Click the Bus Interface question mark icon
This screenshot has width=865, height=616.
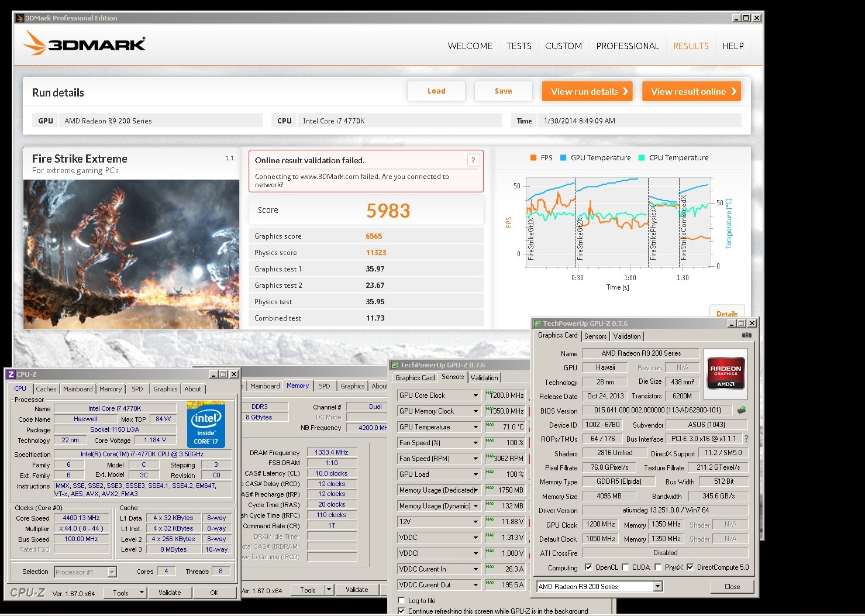[x=746, y=438]
